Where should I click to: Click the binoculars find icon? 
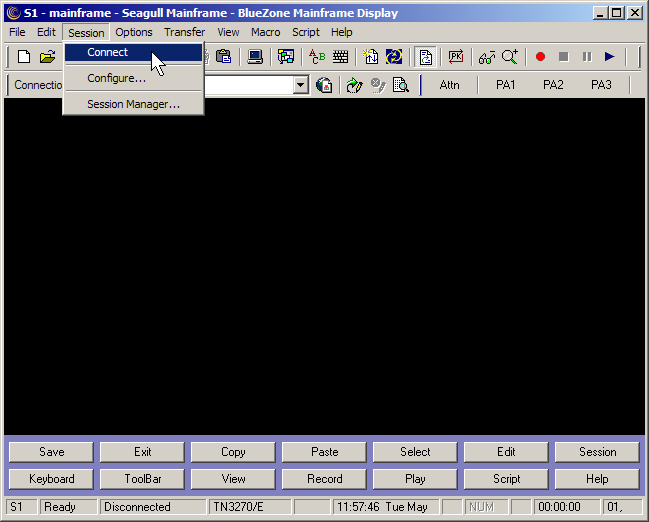tap(486, 57)
